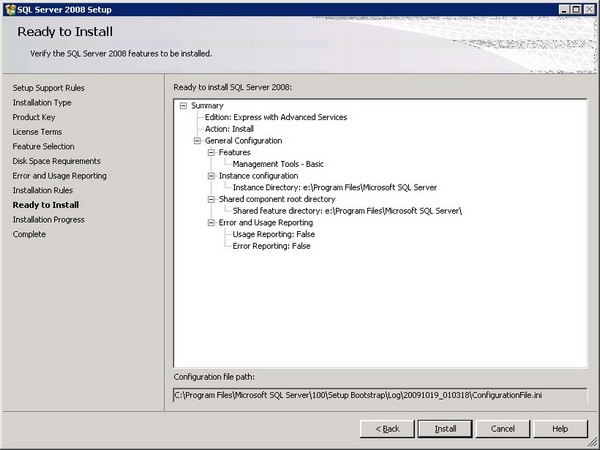Select the General Configuration label
Screen dimensions: 600x450
pos(243,141)
